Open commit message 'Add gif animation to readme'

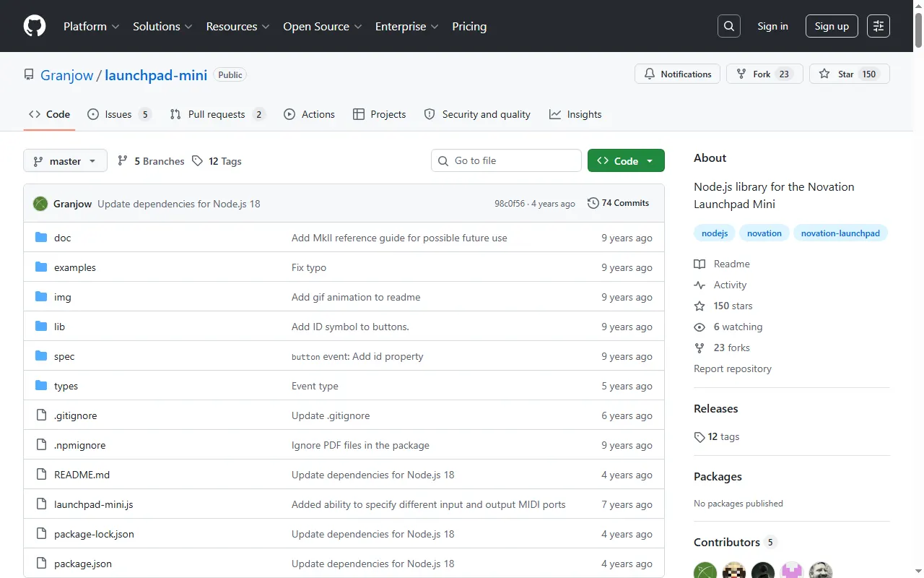click(356, 297)
